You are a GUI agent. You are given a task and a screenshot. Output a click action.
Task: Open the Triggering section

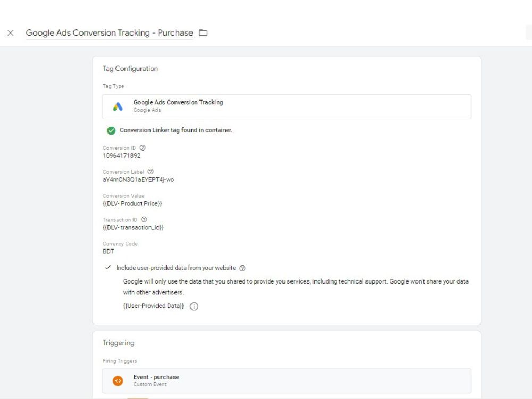pyautogui.click(x=118, y=343)
